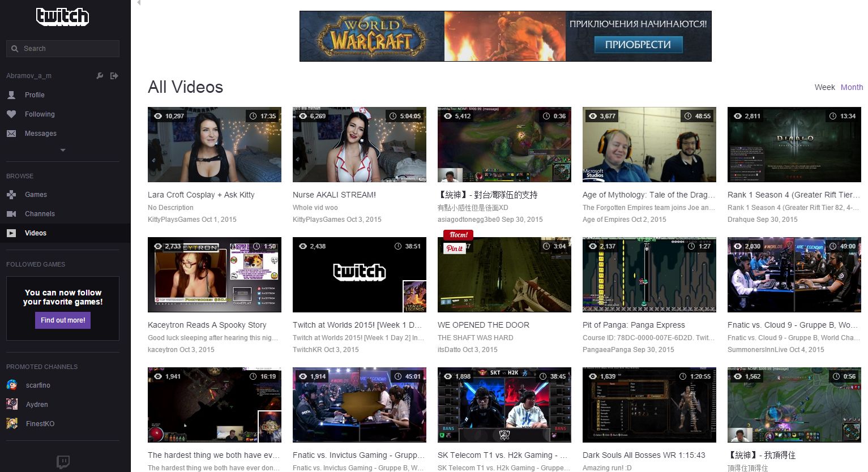Open promoted channel scarfino

(x=38, y=385)
